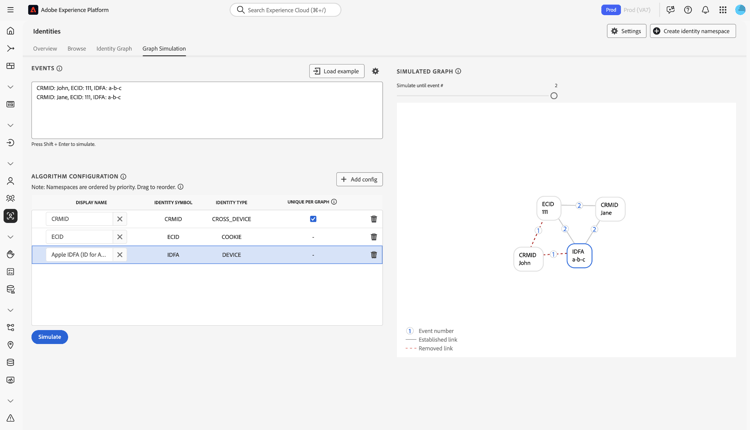Viewport: 750px width, 430px height.
Task: Open the hand-shaped Privacy sidebar icon
Action: [11, 254]
